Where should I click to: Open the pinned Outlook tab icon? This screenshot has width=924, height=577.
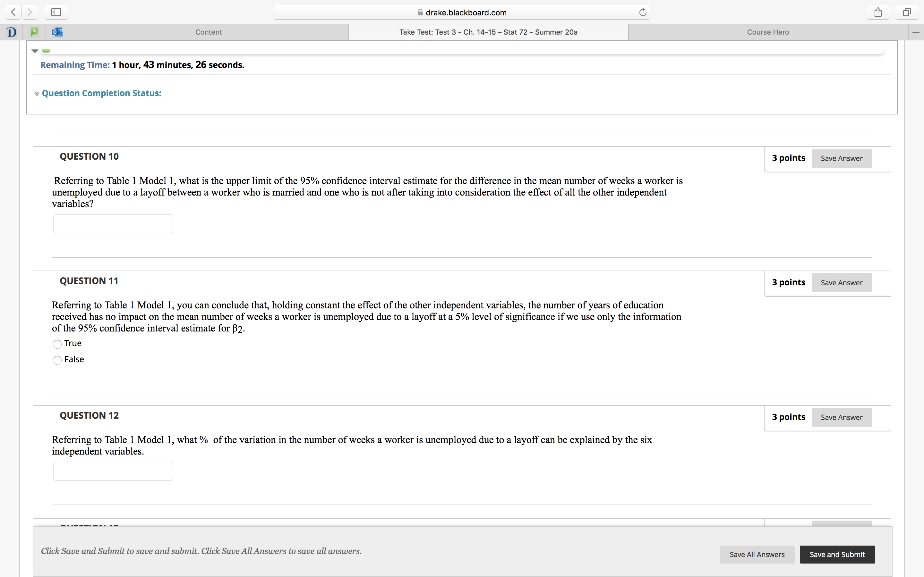[57, 32]
